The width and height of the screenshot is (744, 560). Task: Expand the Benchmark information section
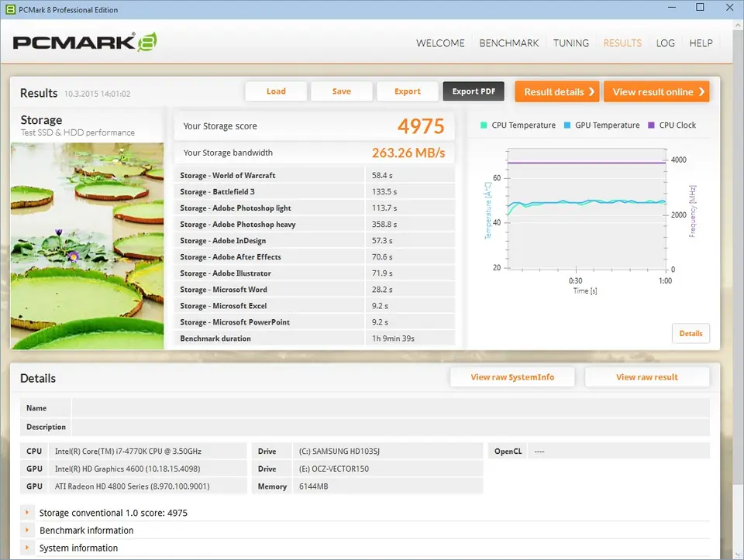pyautogui.click(x=28, y=531)
